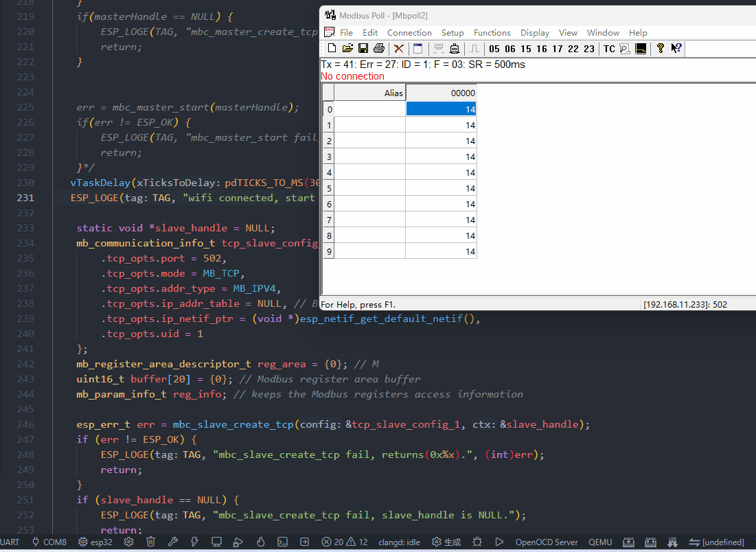
Task: Select function 15 write multiple coils
Action: 526,49
